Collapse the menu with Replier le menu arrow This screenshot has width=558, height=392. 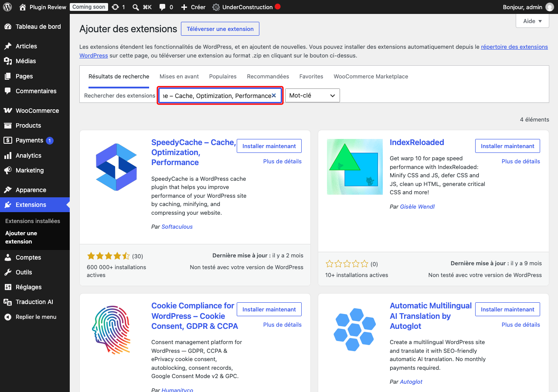click(x=8, y=317)
